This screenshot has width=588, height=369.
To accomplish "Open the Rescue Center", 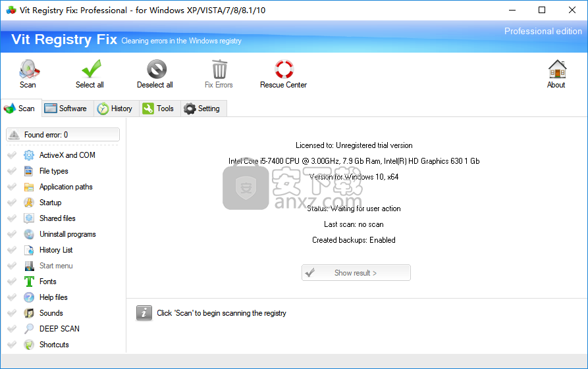I will [284, 74].
